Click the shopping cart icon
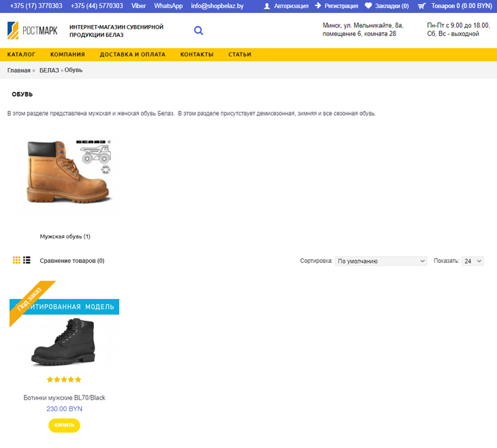The width and height of the screenshot is (497, 448). click(421, 6)
